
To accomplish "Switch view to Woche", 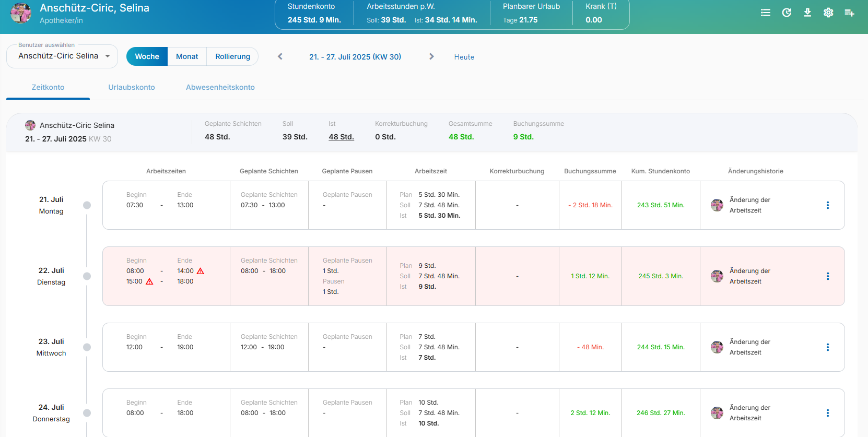I will click(x=147, y=56).
